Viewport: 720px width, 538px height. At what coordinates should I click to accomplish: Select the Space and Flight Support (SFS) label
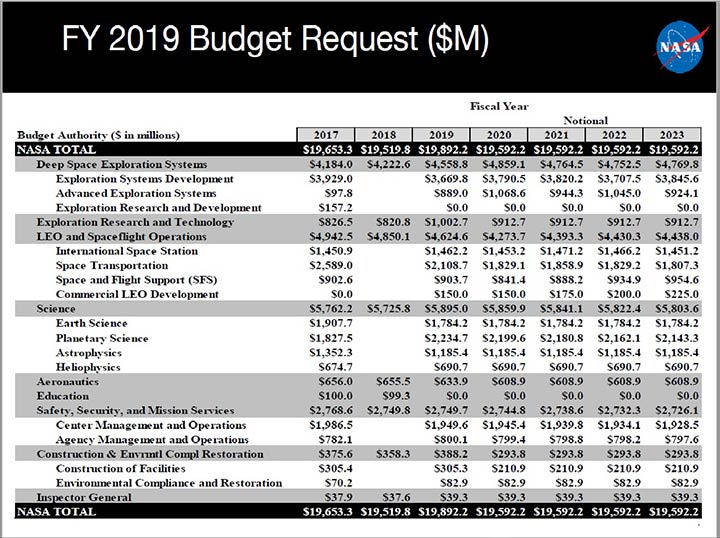136,280
